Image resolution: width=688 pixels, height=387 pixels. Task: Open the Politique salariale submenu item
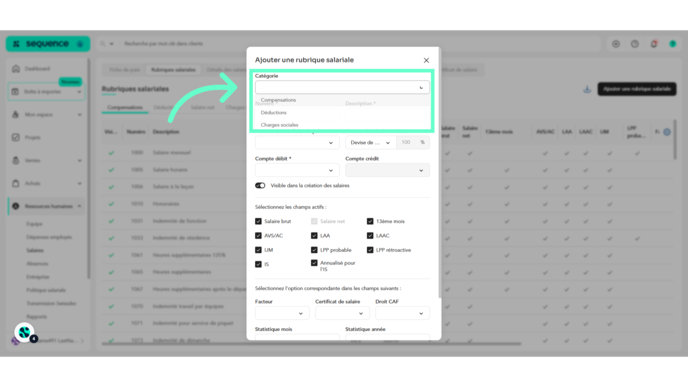46,290
